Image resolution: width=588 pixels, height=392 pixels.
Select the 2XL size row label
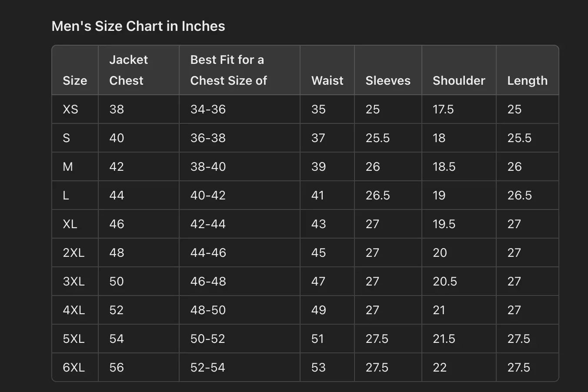(x=73, y=252)
